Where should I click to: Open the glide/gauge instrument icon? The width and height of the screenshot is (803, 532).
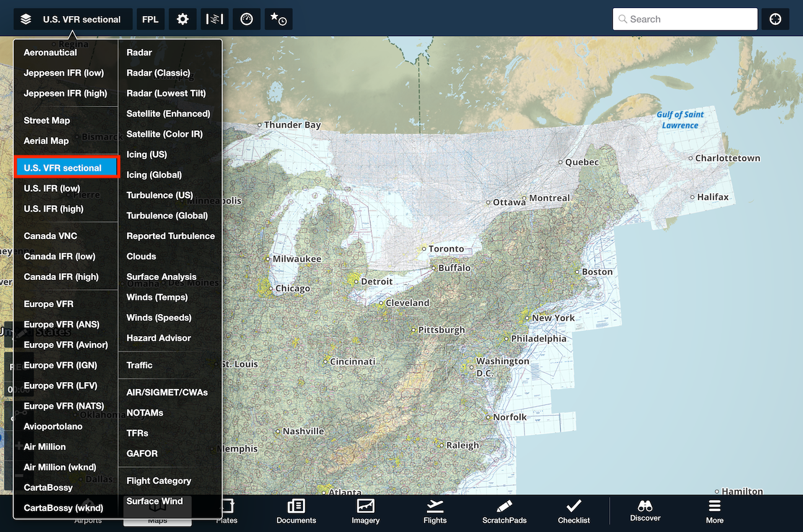coord(247,19)
